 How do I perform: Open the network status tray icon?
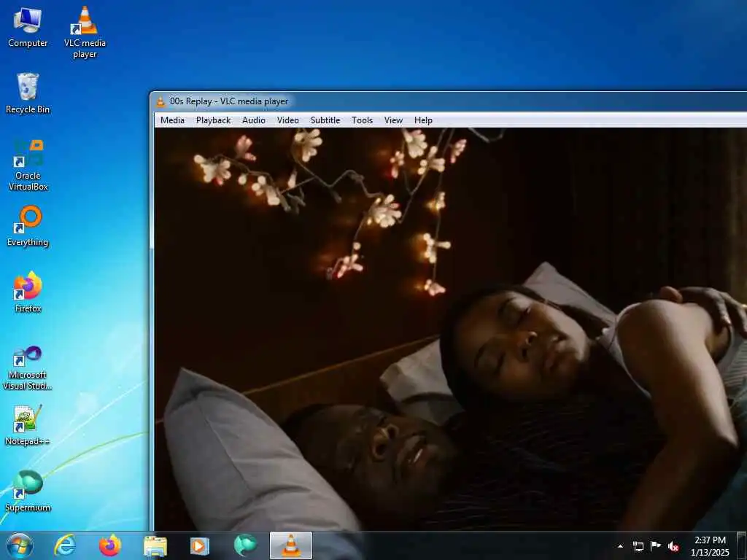(x=638, y=546)
